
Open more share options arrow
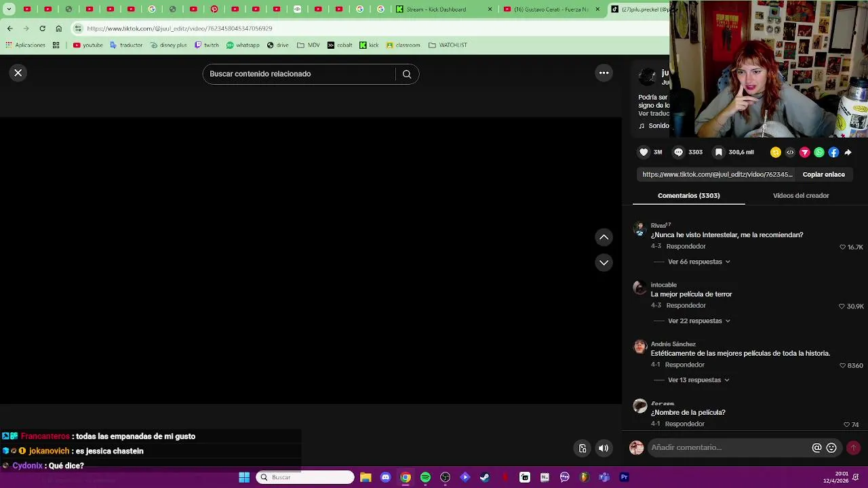point(848,152)
